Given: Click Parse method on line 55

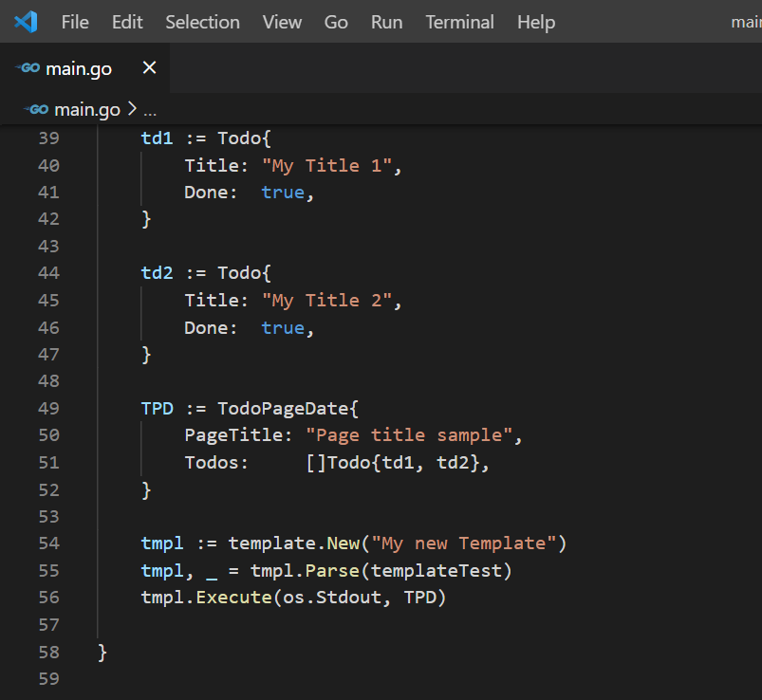Looking at the screenshot, I should 332,571.
